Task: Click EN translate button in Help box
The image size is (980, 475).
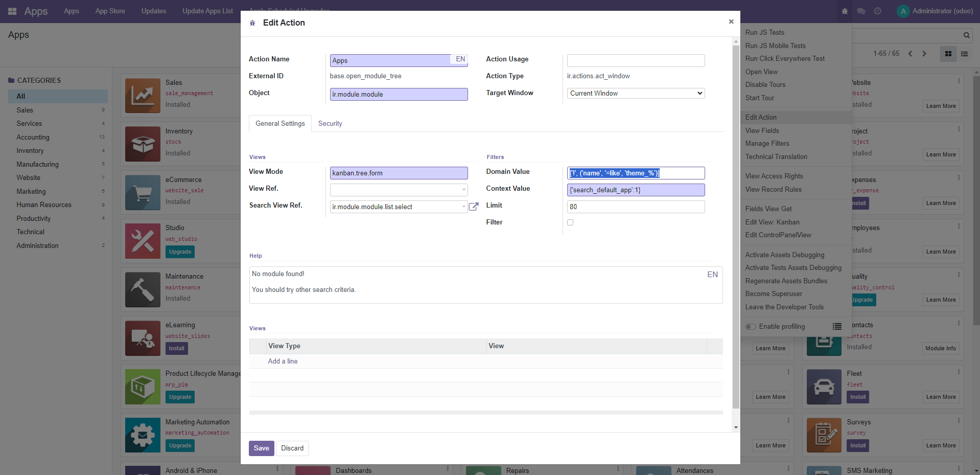Action: (712, 275)
